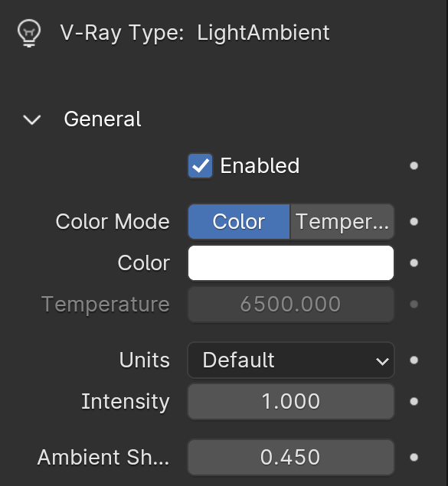Click the animate dot next to Color swatch
The height and width of the screenshot is (486, 448).
point(414,263)
